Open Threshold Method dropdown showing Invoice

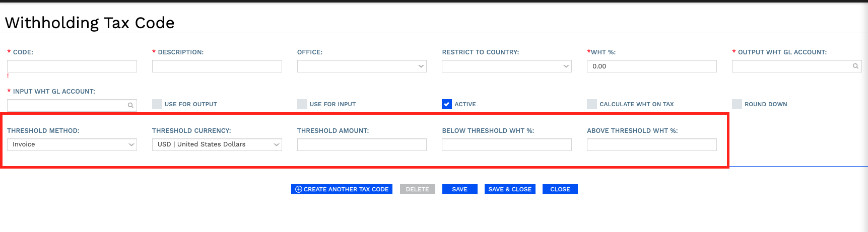[x=72, y=145]
